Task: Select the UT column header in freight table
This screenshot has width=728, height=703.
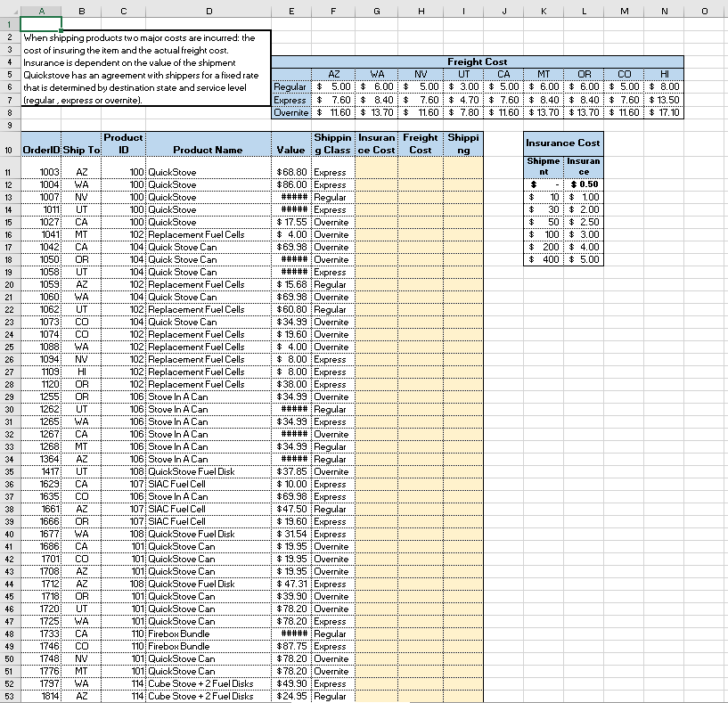Action: click(x=463, y=74)
